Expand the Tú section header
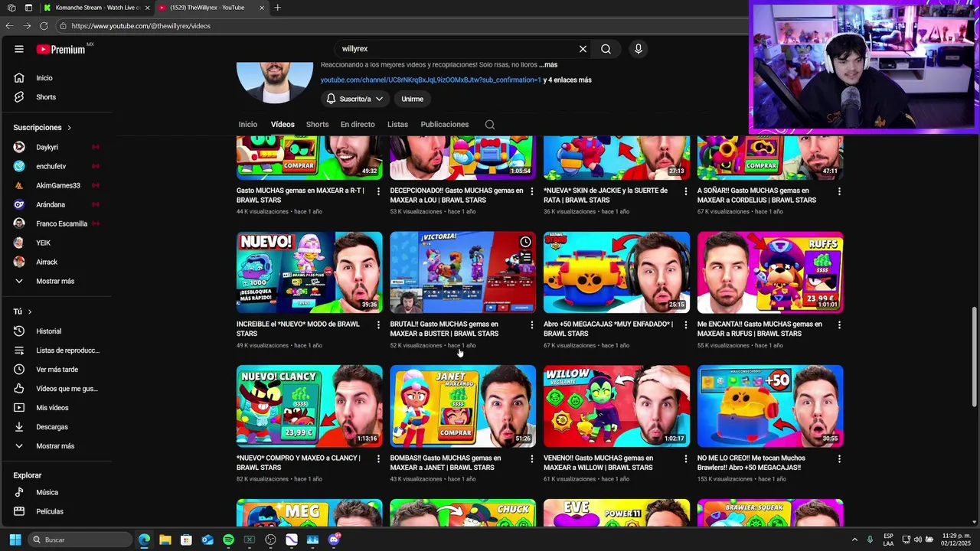This screenshot has height=551, width=980. point(23,312)
